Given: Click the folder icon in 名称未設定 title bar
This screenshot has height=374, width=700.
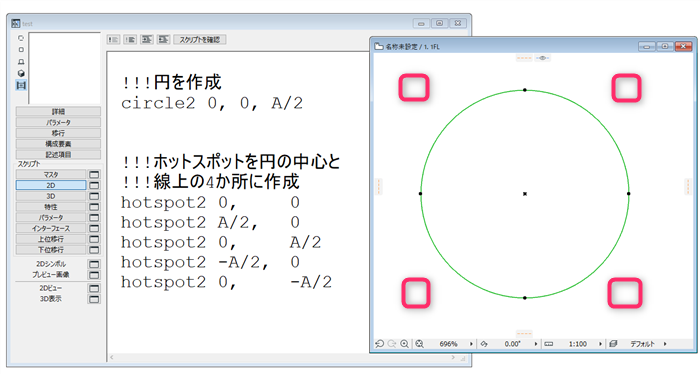Looking at the screenshot, I should 379,46.
